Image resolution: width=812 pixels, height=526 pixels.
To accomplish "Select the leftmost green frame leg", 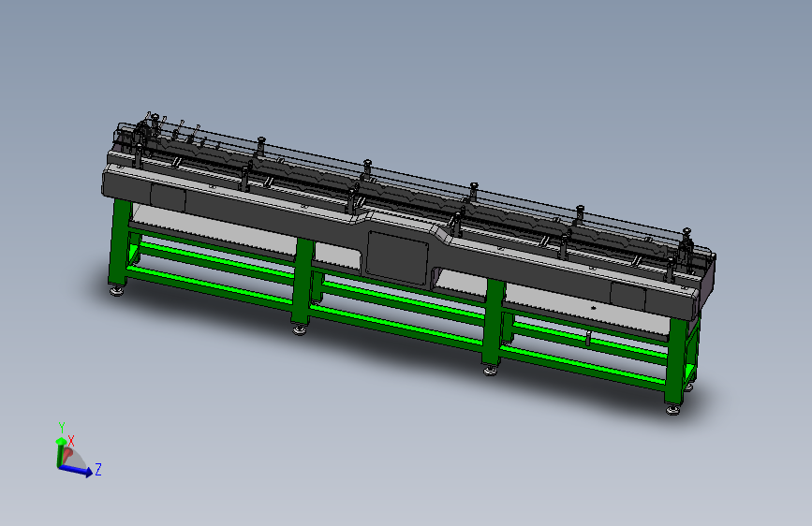I will (119, 241).
